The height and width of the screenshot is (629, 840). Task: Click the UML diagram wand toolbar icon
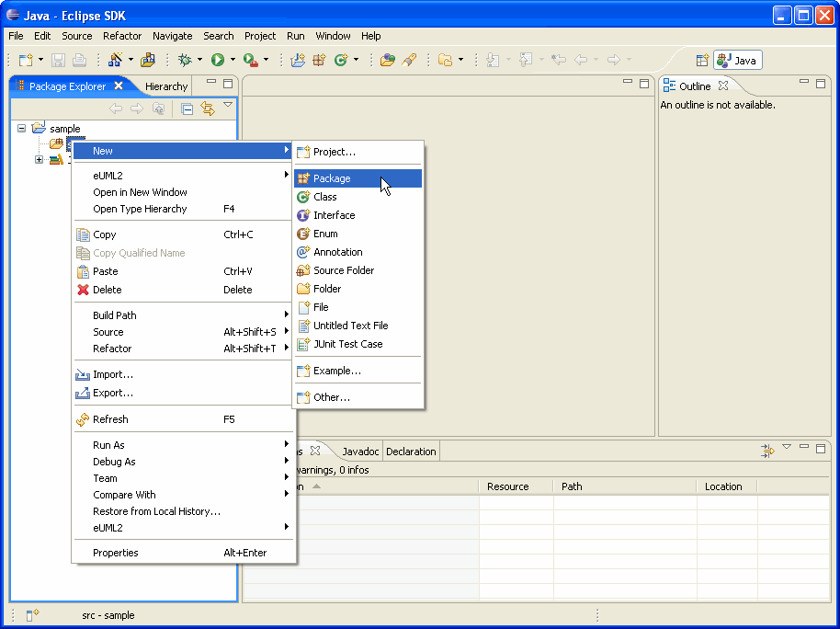(115, 60)
